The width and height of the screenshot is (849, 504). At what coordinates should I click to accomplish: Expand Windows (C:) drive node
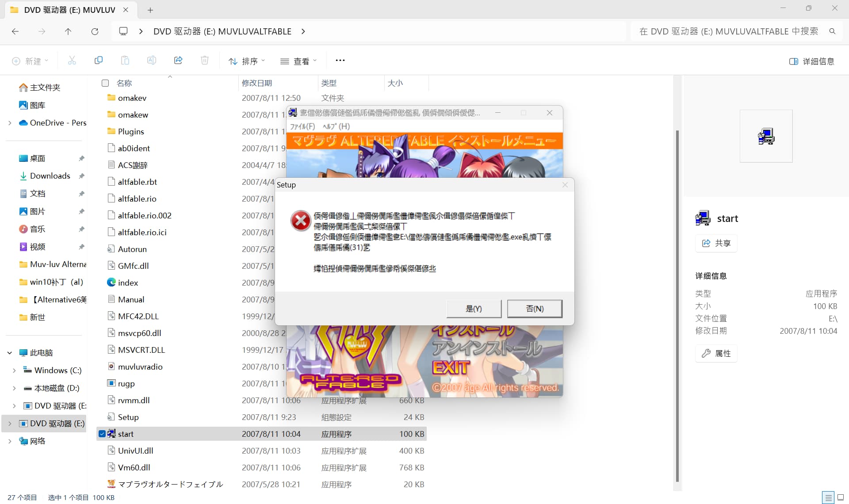click(x=14, y=370)
